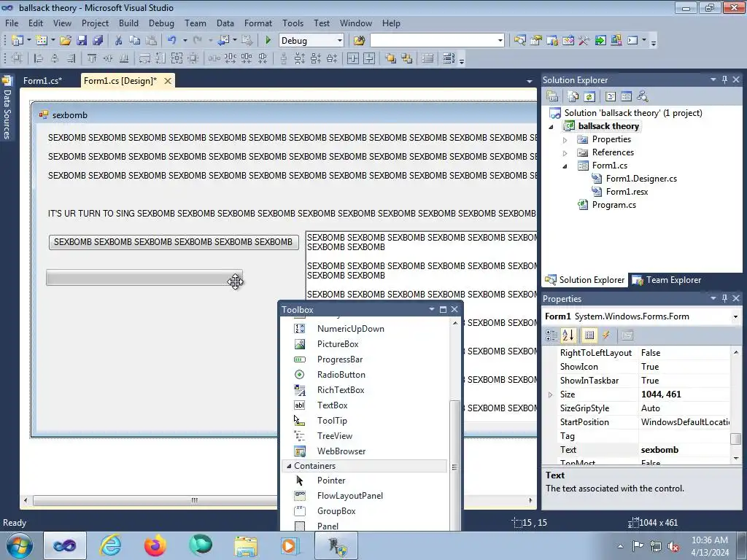The image size is (747, 560).
Task: Click the Bring to Front layout icon
Action: pyautogui.click(x=391, y=58)
